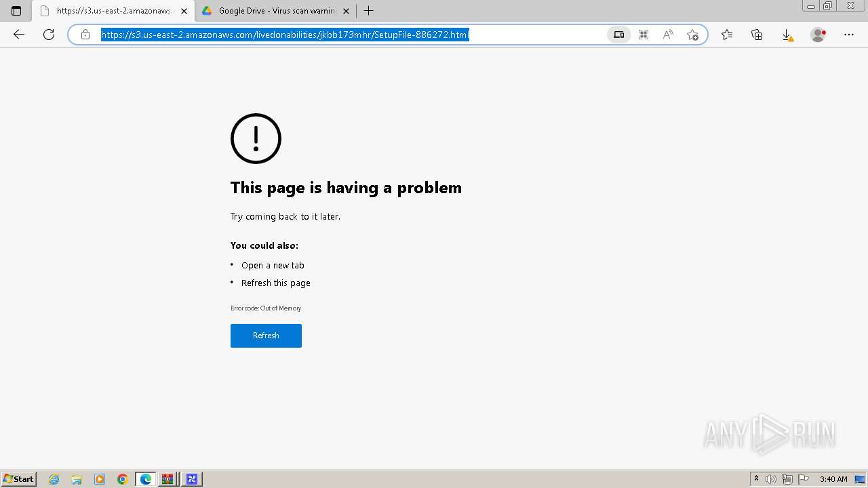The height and width of the screenshot is (488, 868).
Task: Launch Google Chrome from taskbar
Action: coord(123,479)
